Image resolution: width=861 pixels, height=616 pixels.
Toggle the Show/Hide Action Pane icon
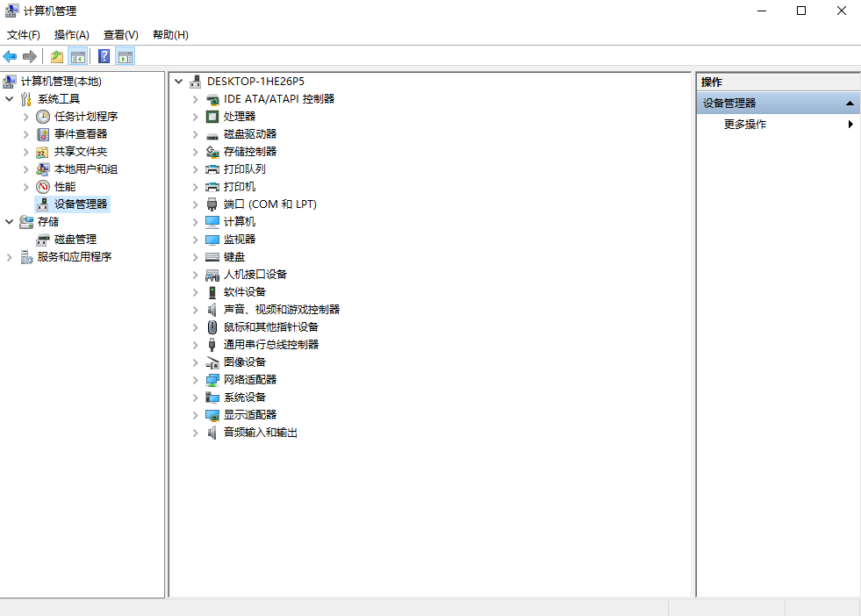(126, 56)
